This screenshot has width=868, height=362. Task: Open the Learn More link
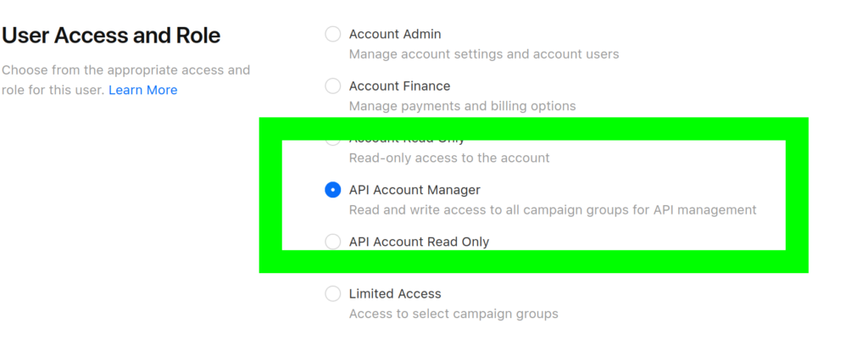pos(142,90)
